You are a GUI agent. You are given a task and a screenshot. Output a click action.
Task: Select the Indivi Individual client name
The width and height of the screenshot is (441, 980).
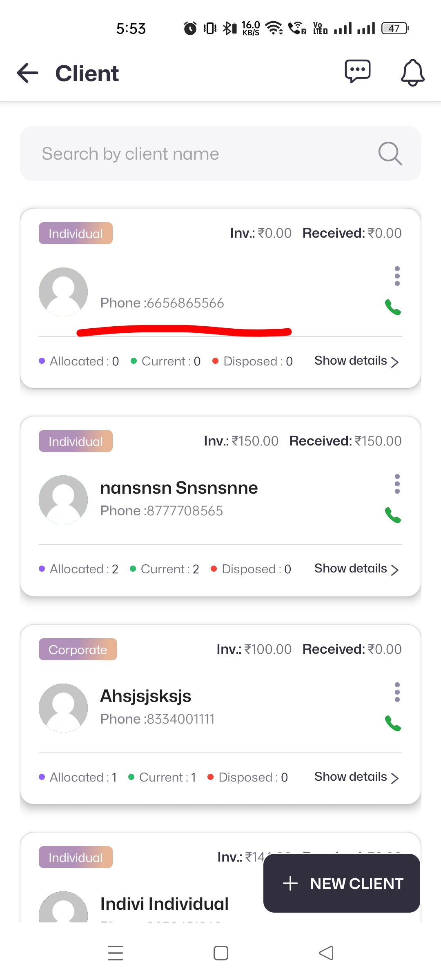pyautogui.click(x=164, y=904)
